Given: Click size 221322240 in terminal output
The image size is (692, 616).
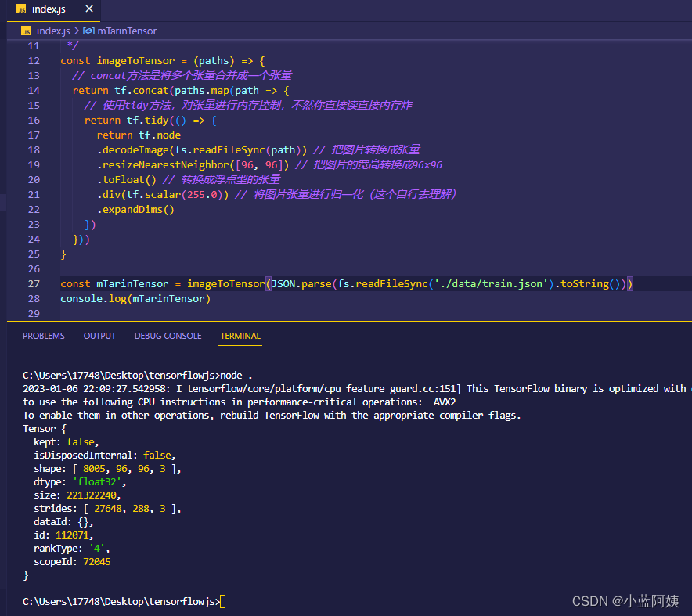Looking at the screenshot, I should [92, 495].
